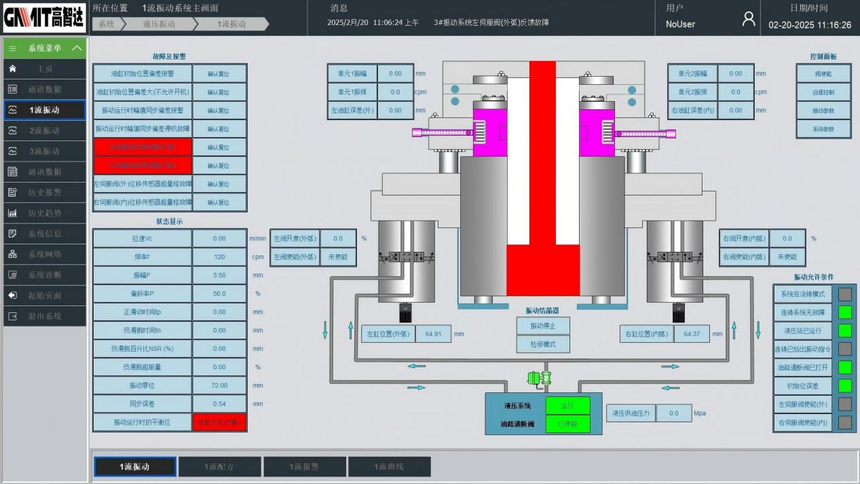Screen dimensions: 860x484
Task: Click the 历史趋势 chart icon
Action: (12, 213)
